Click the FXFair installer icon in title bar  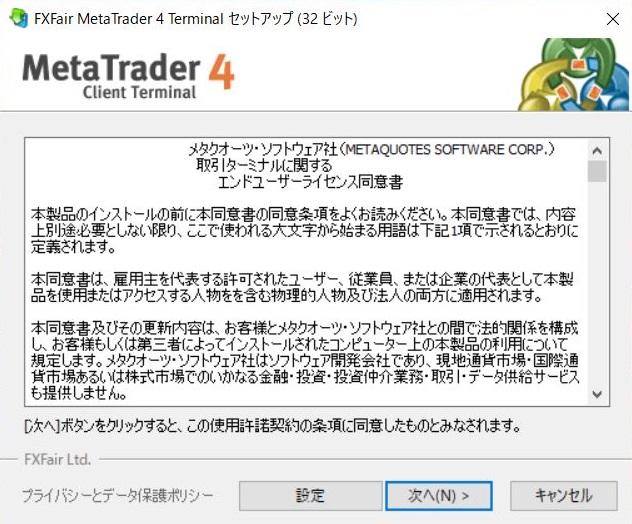18,18
